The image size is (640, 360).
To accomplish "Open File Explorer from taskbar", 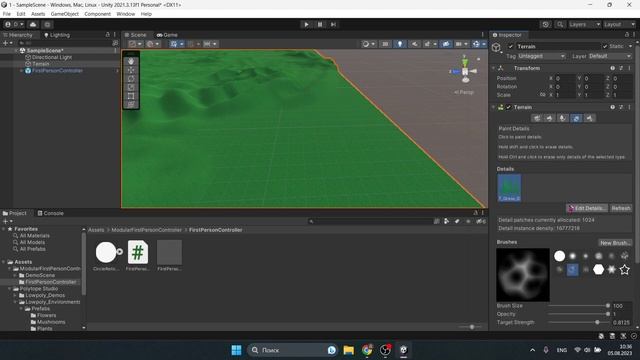I will click(x=349, y=350).
